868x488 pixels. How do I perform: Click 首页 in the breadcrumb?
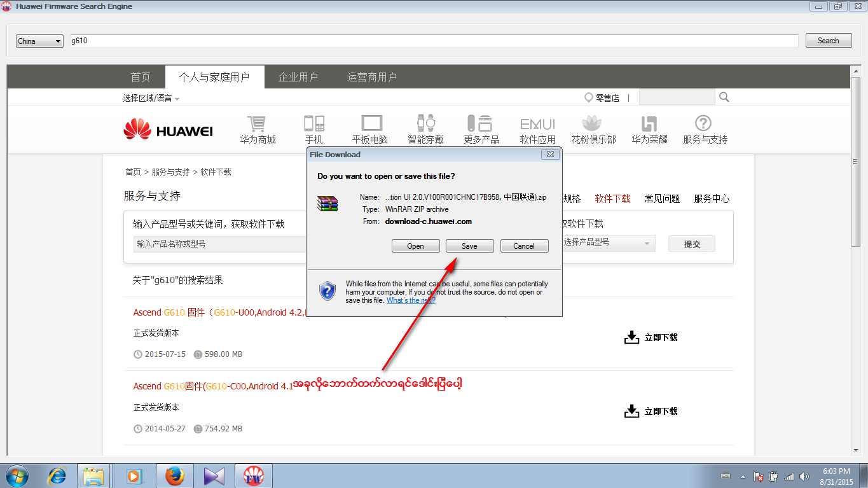(x=133, y=172)
